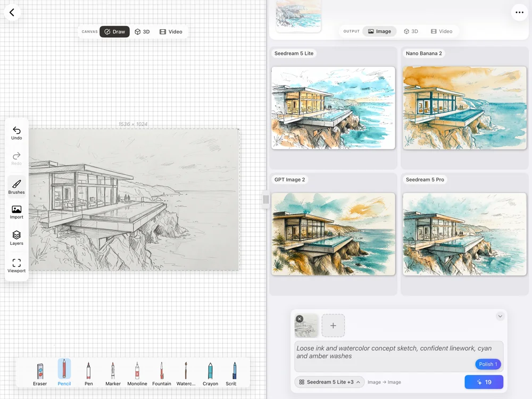Import an image to canvas

coord(16,212)
